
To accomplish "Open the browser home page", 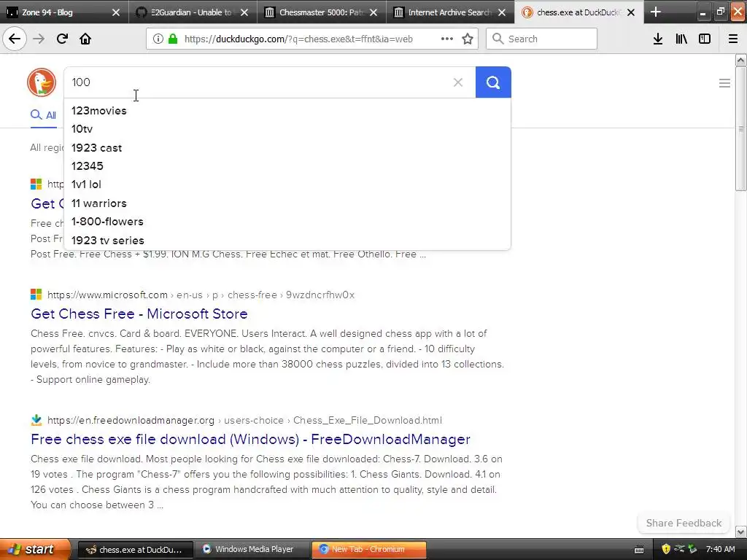I will click(85, 39).
